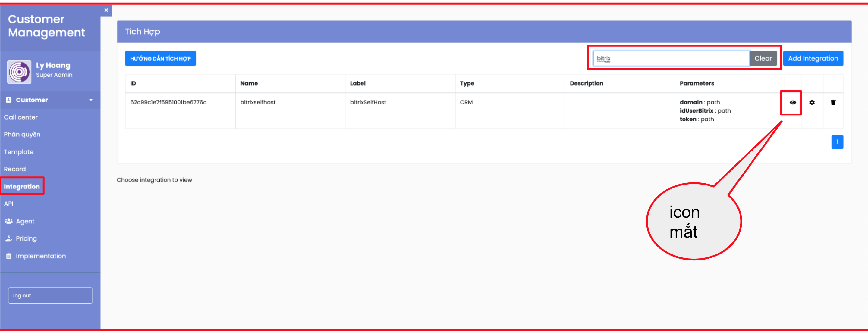Click the Add Integration button
868x333 pixels.
(x=813, y=58)
